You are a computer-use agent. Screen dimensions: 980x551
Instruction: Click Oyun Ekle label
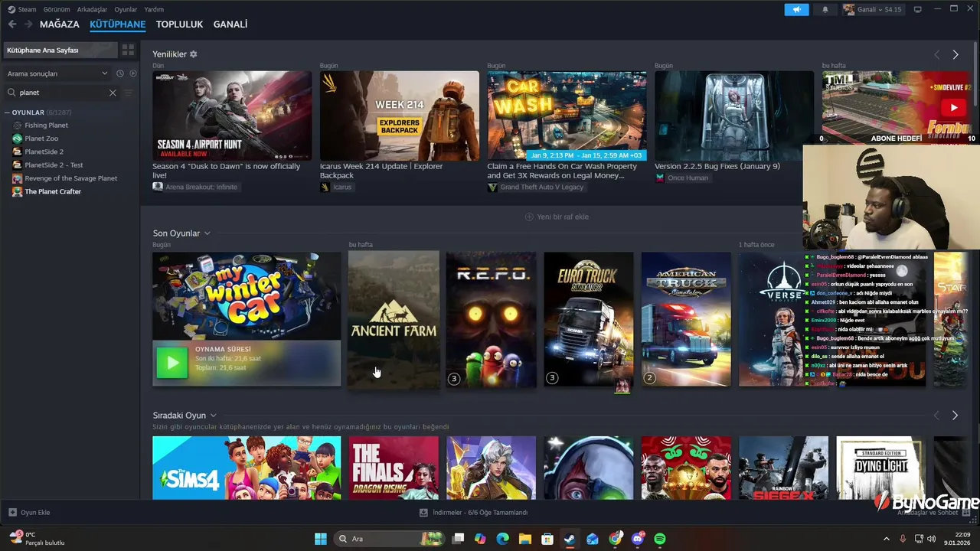[35, 513]
